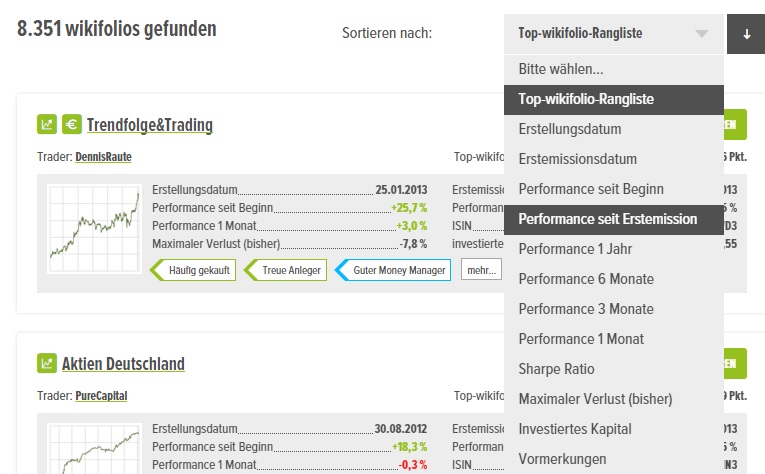Open trader PureCapital profile
Screen dimensions: 765x474
click(x=101, y=395)
